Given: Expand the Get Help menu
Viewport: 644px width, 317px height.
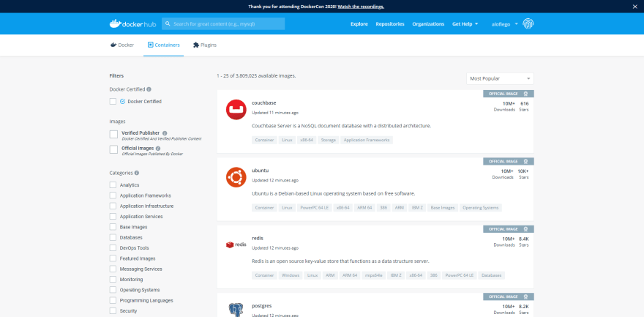Looking at the screenshot, I should click(465, 24).
